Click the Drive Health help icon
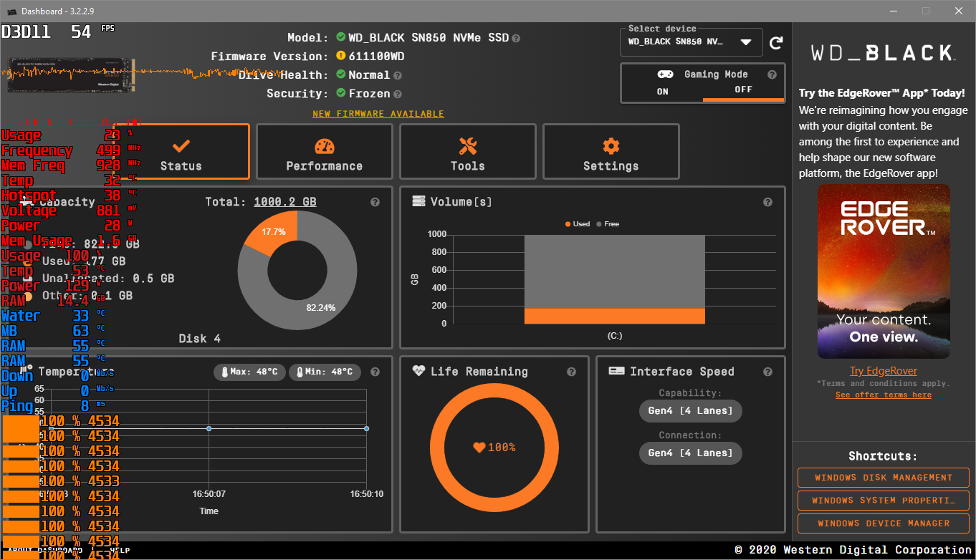This screenshot has height=560, width=976. (x=397, y=75)
